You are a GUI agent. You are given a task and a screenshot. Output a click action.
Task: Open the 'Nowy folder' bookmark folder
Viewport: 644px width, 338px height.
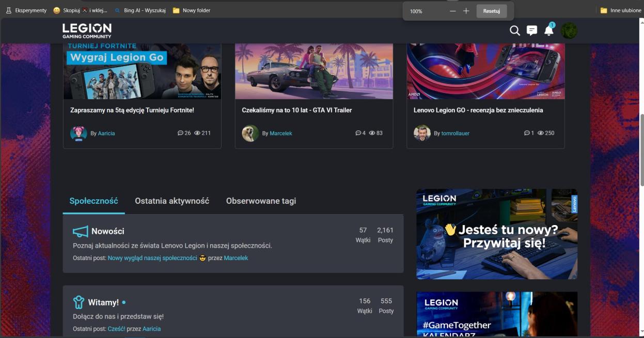(192, 10)
